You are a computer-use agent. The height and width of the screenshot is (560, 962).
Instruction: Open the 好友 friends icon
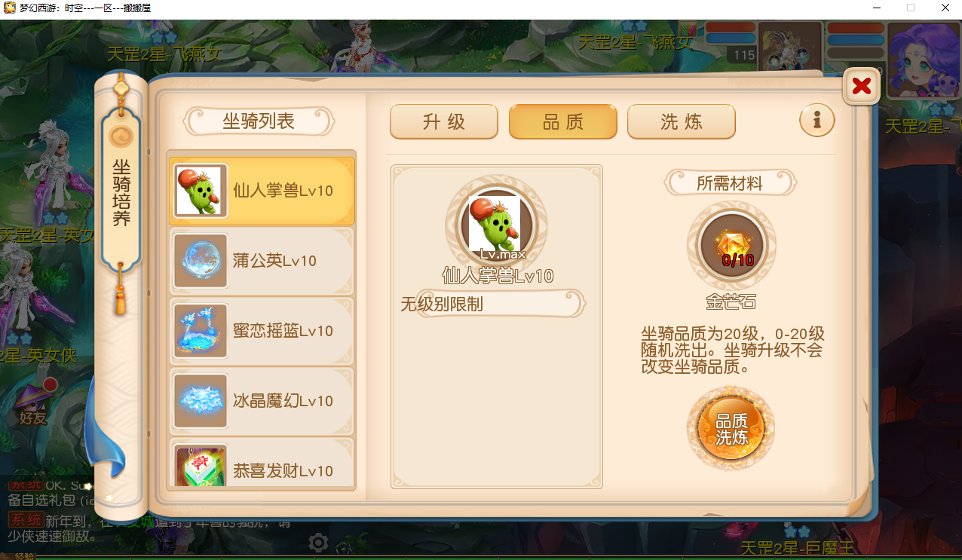pos(33,404)
